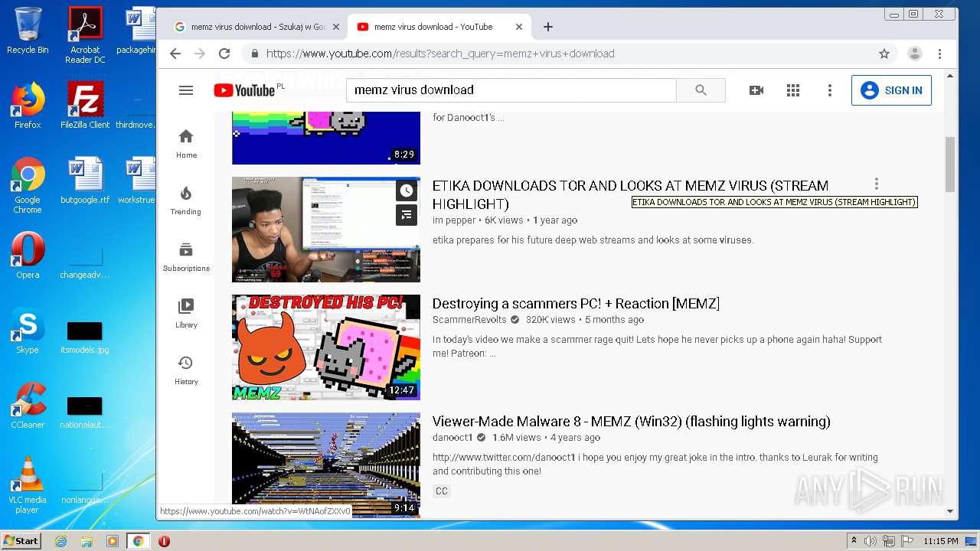Open the YouTube hamburger guide menu

(186, 90)
